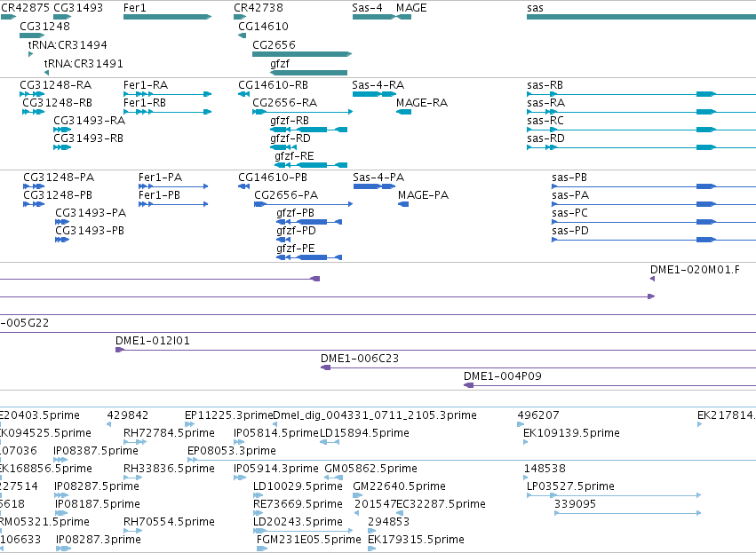Select protein Sas-4-PA
This screenshot has height=553, width=756.
(x=375, y=186)
